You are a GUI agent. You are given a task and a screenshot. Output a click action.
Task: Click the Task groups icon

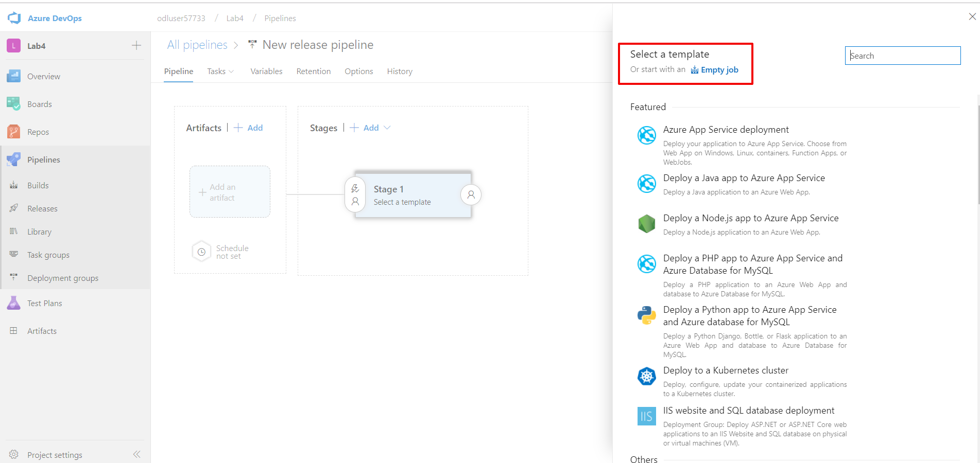point(14,255)
